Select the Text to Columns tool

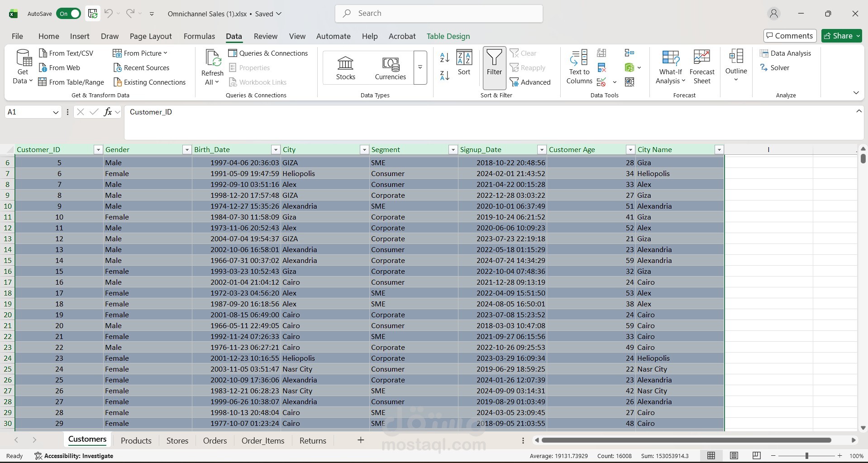pyautogui.click(x=579, y=67)
